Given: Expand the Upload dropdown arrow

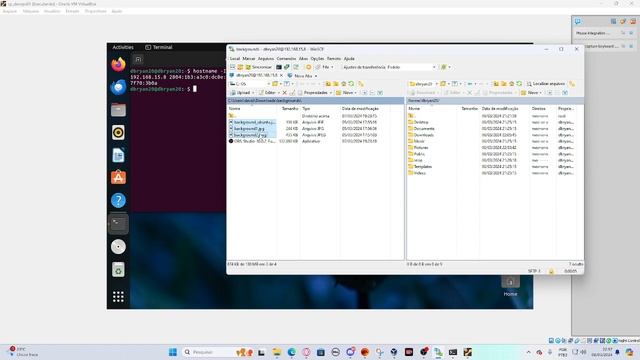Looking at the screenshot, I should pyautogui.click(x=253, y=93).
